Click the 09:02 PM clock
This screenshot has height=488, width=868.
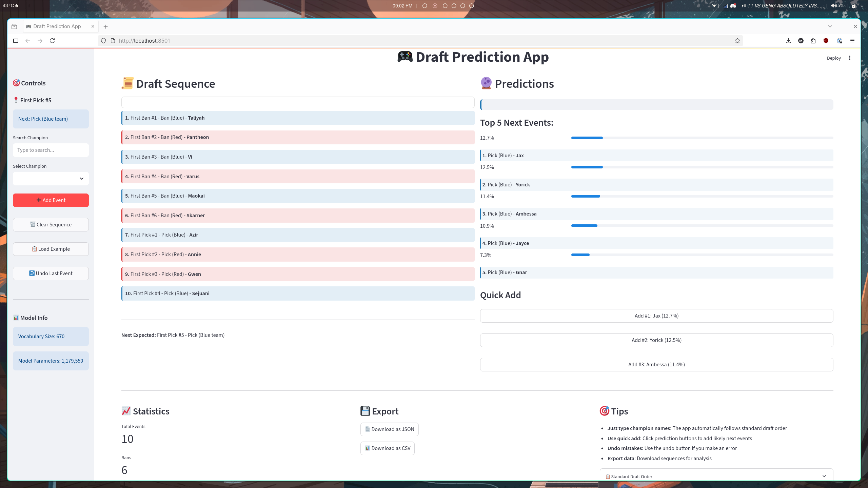pyautogui.click(x=402, y=6)
